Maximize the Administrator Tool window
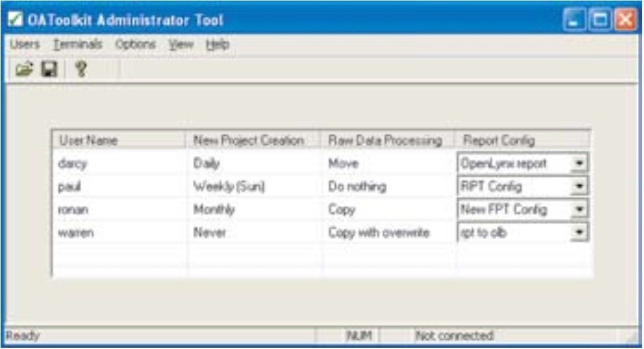This screenshot has height=349, width=644. [x=599, y=20]
